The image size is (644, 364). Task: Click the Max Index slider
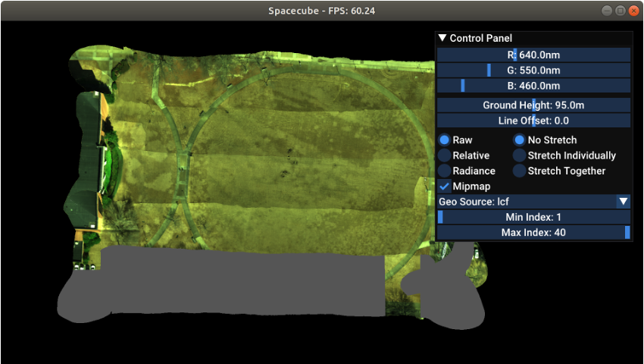[533, 232]
